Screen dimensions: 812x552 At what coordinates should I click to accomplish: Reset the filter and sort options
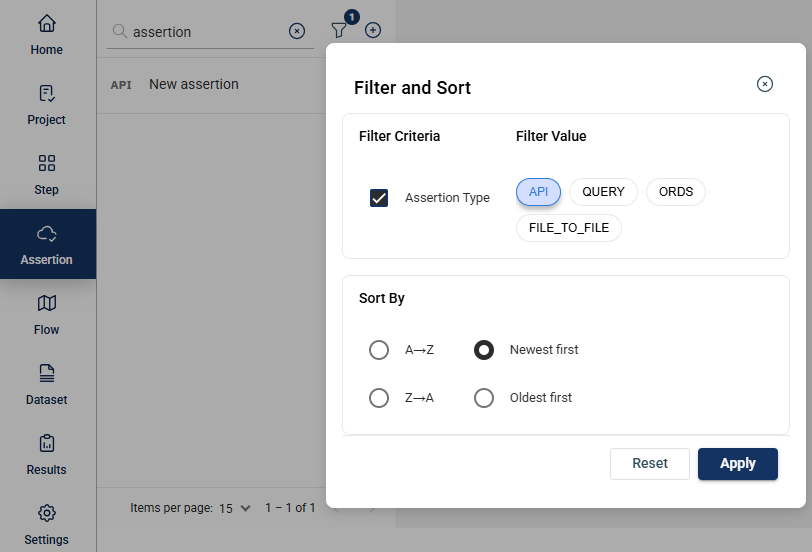[x=649, y=463]
